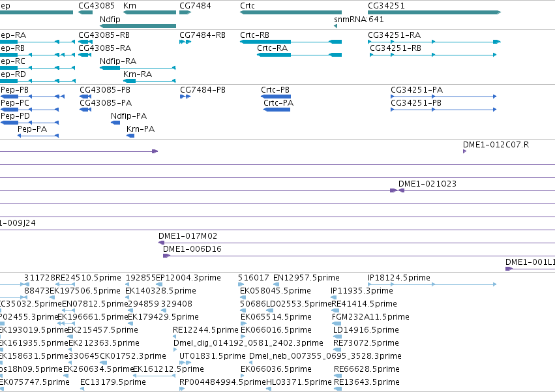
Task: Select protein Pep-PA label
Action: [32, 129]
